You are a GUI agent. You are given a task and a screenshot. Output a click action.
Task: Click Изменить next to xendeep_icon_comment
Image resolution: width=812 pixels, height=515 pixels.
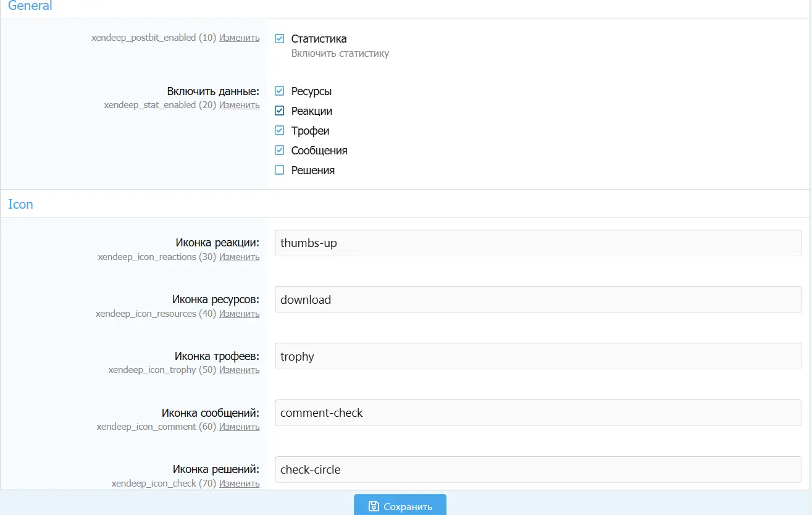239,427
